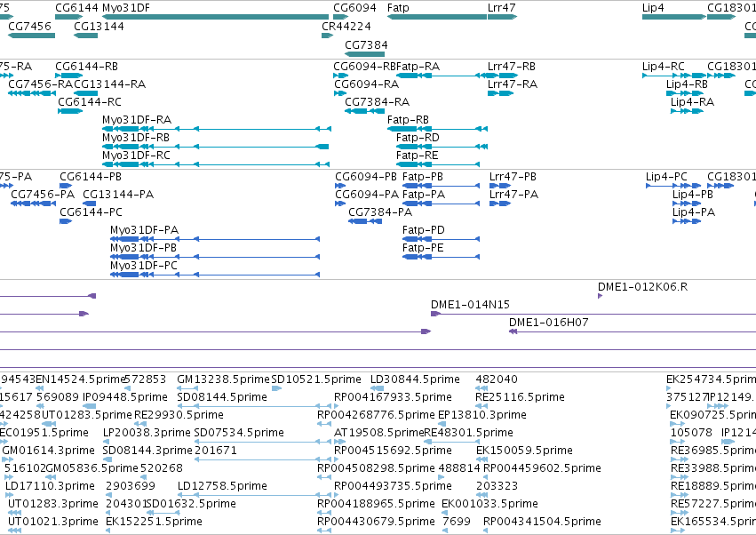Image resolution: width=756 pixels, height=535 pixels.
Task: Select BAC clone DME1-012K06.R label
Action: pyautogui.click(x=642, y=286)
